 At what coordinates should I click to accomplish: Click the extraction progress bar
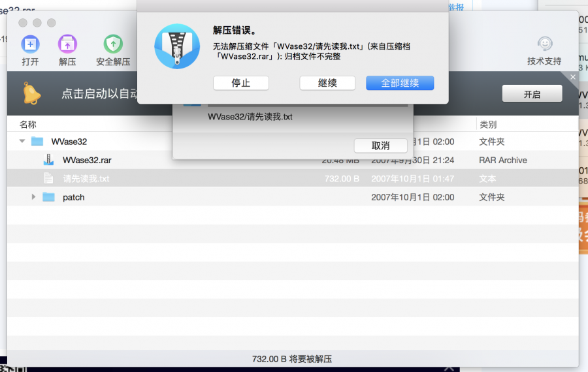point(308,106)
